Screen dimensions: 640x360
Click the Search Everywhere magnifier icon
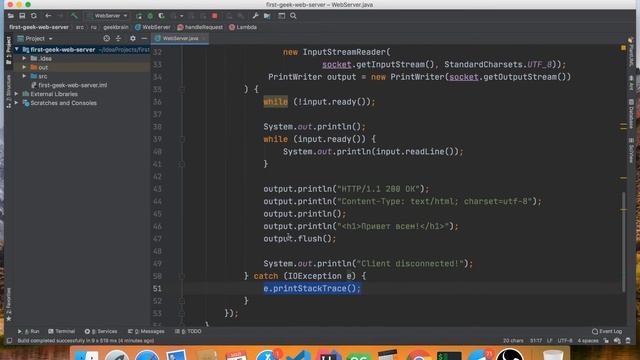[293, 16]
